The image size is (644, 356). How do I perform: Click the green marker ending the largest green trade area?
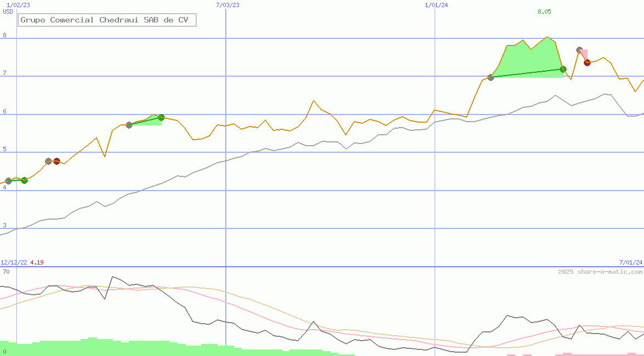click(x=563, y=69)
